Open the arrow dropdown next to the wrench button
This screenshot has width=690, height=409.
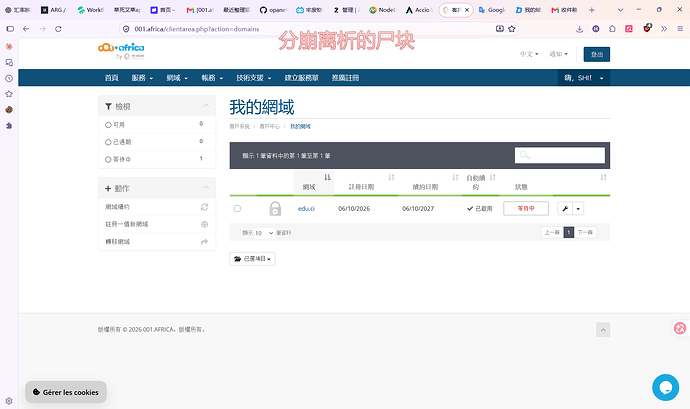tap(578, 209)
